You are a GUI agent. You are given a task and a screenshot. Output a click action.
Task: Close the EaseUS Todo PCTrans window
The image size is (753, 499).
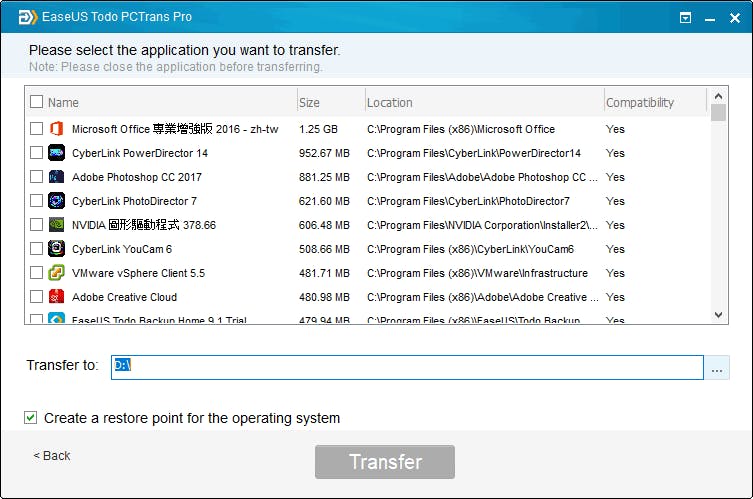point(735,18)
